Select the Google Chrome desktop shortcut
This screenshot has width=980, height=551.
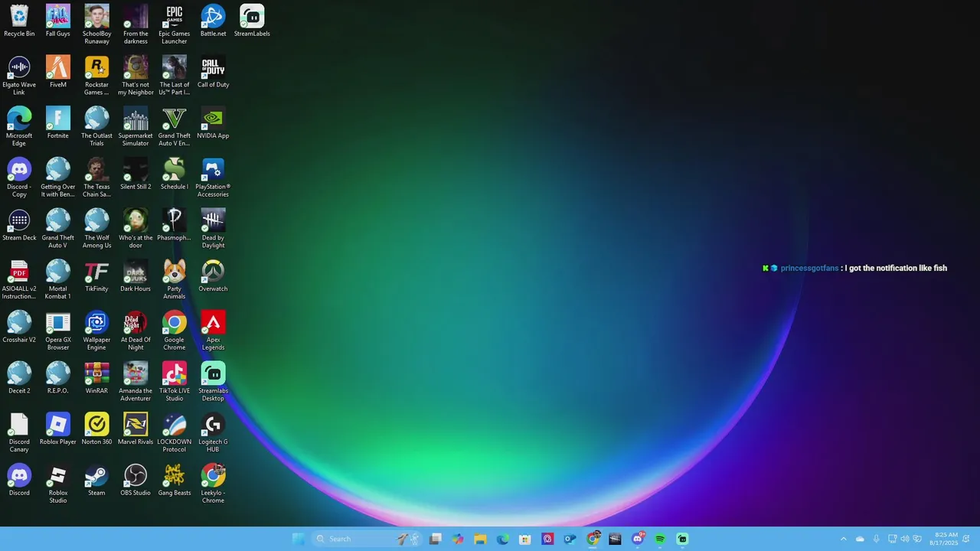pyautogui.click(x=175, y=331)
